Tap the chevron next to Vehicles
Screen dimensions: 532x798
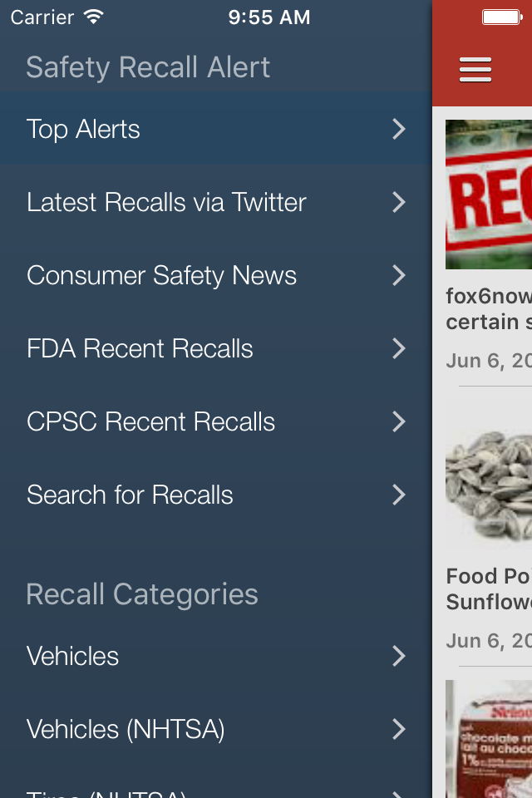400,656
